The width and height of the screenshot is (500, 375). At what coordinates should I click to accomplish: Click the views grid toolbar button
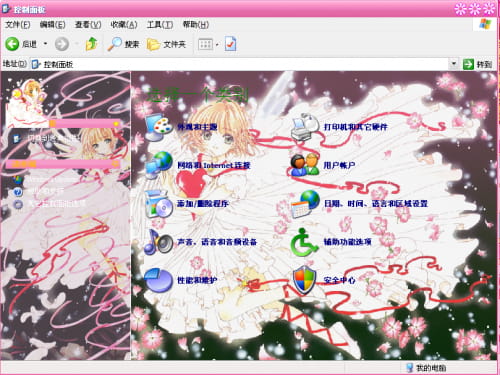(x=205, y=44)
